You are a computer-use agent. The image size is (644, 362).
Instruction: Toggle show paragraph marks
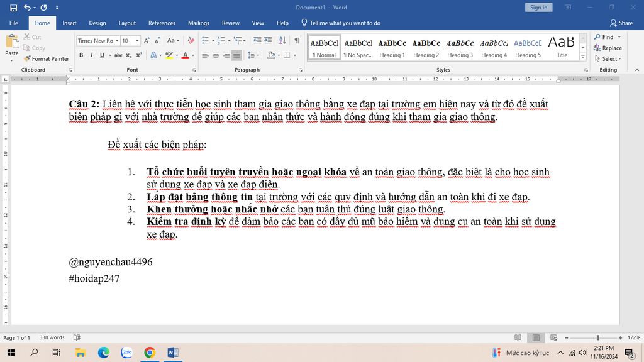(x=296, y=41)
